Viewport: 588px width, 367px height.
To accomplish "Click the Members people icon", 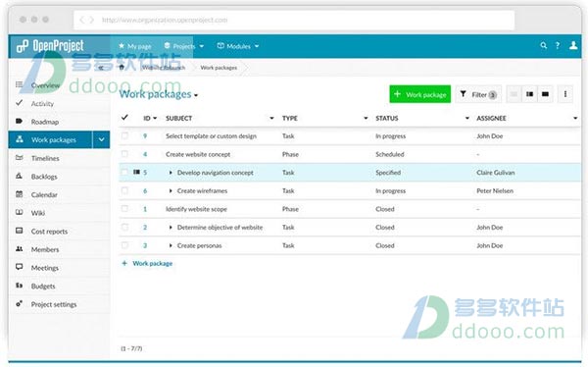I will pos(20,249).
